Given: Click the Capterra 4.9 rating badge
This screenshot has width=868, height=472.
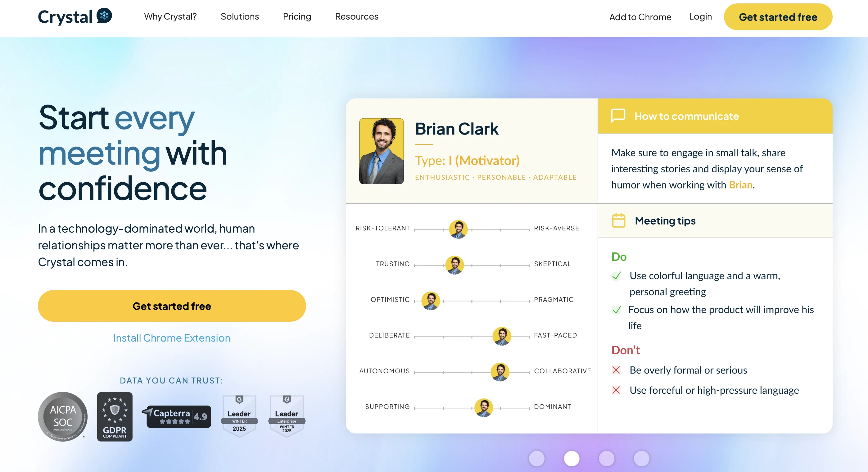Looking at the screenshot, I should coord(177,416).
